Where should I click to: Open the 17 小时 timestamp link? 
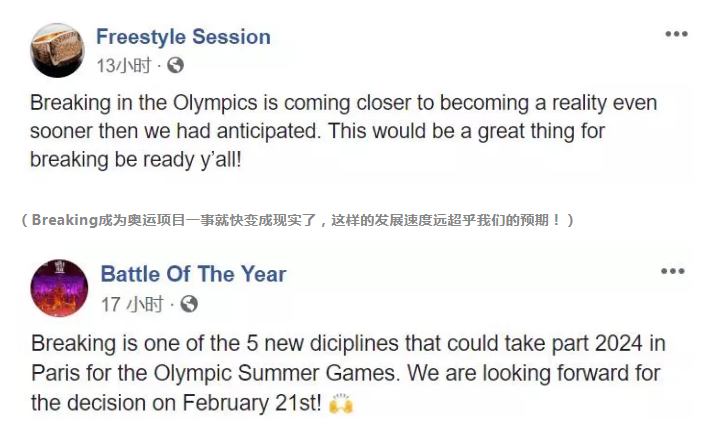tap(132, 304)
